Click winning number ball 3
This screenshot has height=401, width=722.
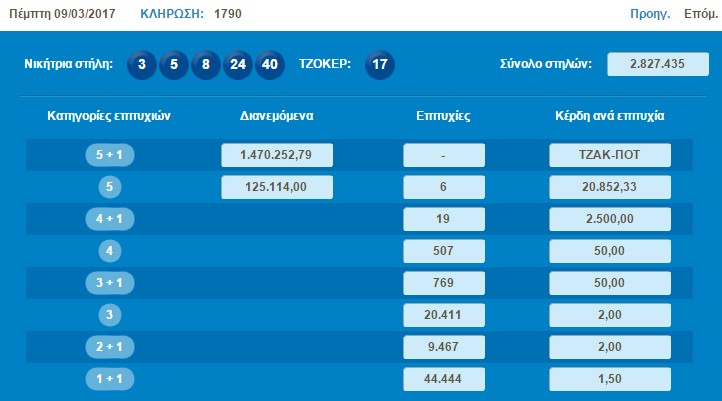click(143, 64)
